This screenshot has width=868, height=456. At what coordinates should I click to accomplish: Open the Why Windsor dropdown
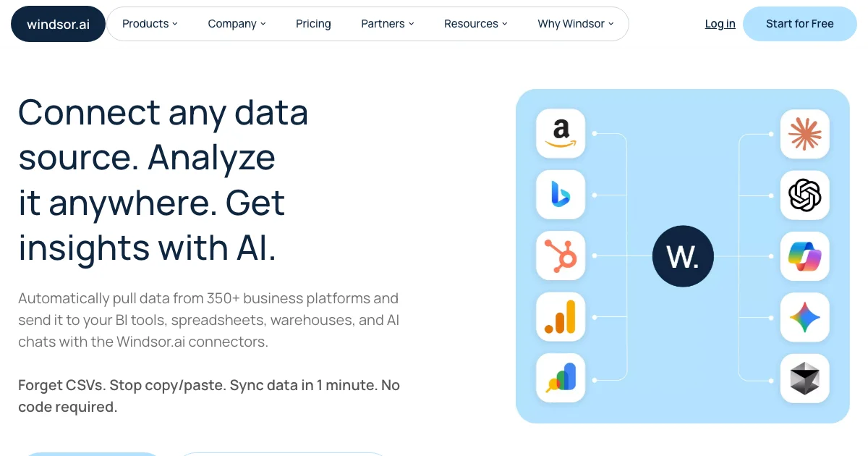pyautogui.click(x=575, y=24)
